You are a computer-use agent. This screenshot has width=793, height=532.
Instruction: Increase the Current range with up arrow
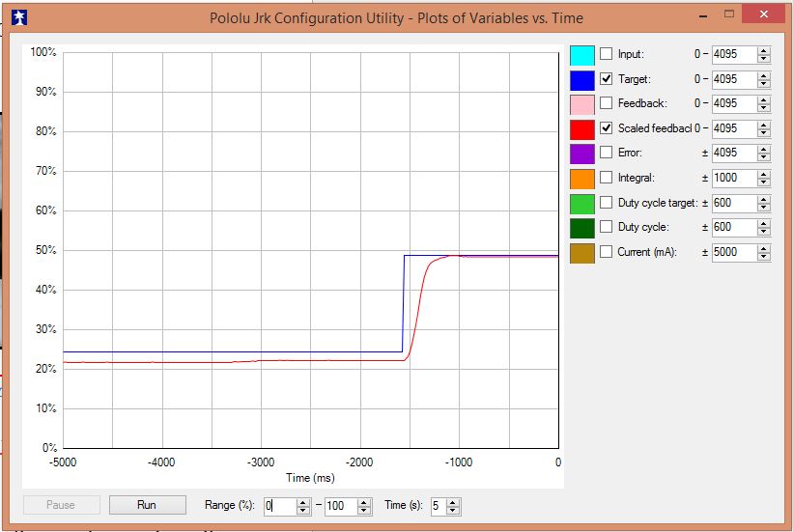click(x=764, y=248)
